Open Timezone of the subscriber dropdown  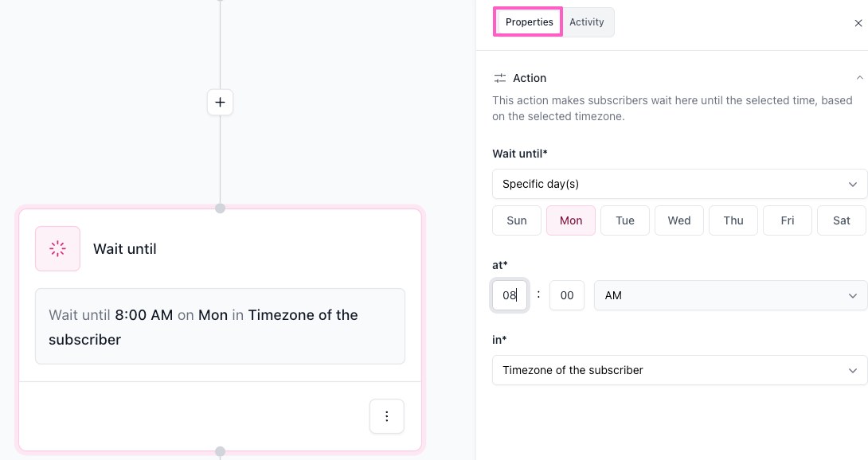point(679,370)
